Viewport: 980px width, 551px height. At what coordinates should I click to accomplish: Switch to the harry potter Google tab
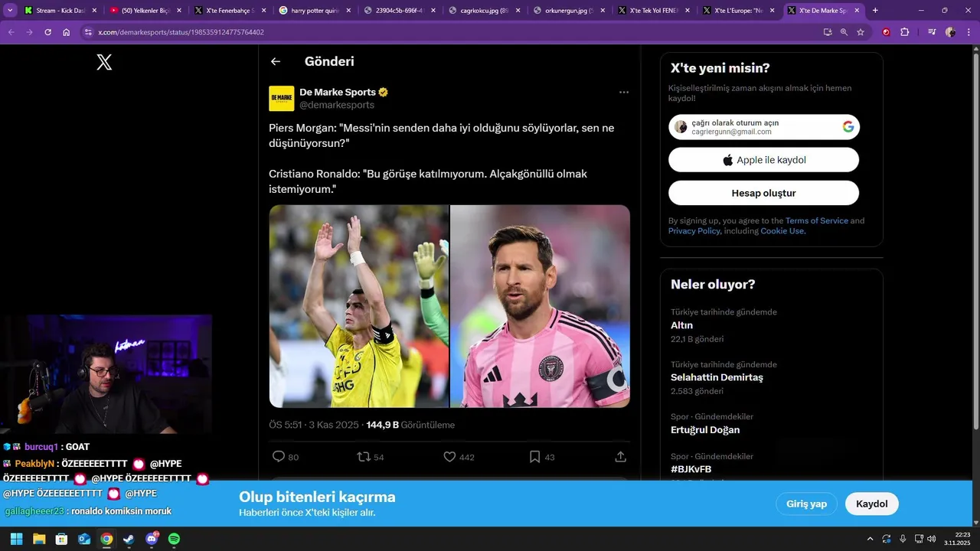[315, 11]
